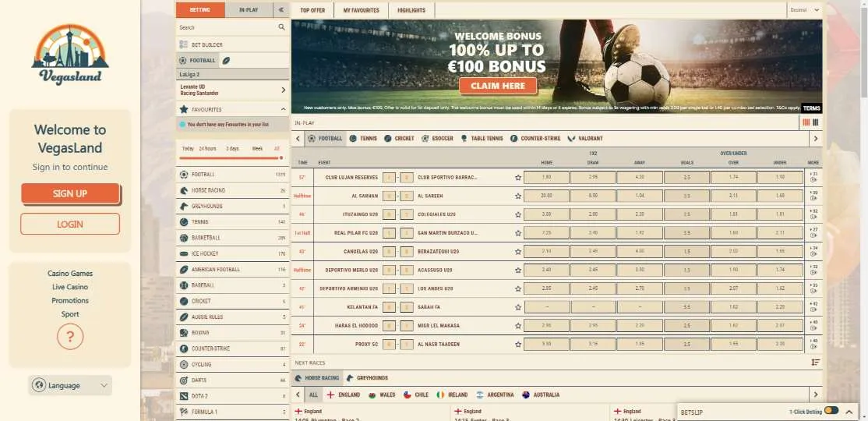Open the Language dropdown

[70, 386]
